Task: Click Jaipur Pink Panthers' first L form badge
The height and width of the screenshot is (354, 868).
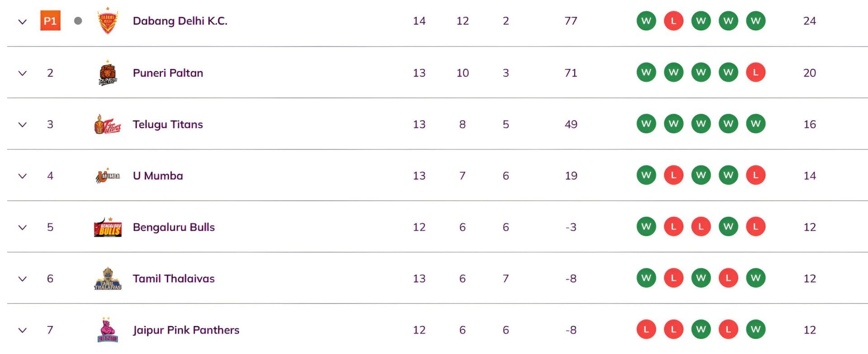Action: click(x=646, y=330)
